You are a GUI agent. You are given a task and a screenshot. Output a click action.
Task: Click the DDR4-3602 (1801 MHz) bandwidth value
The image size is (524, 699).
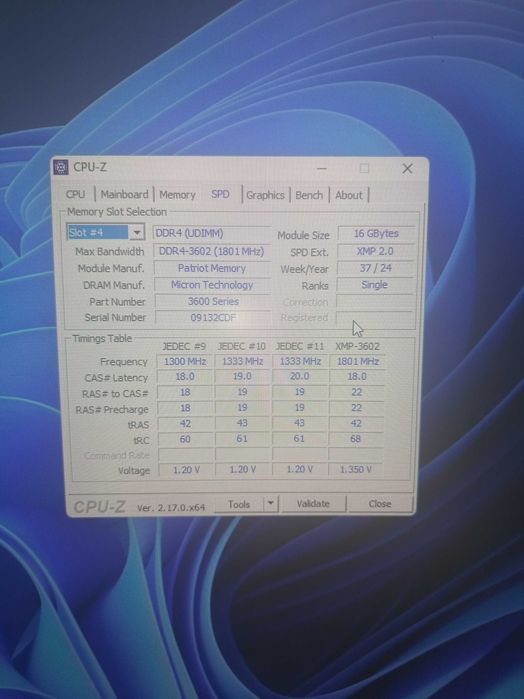coord(212,251)
